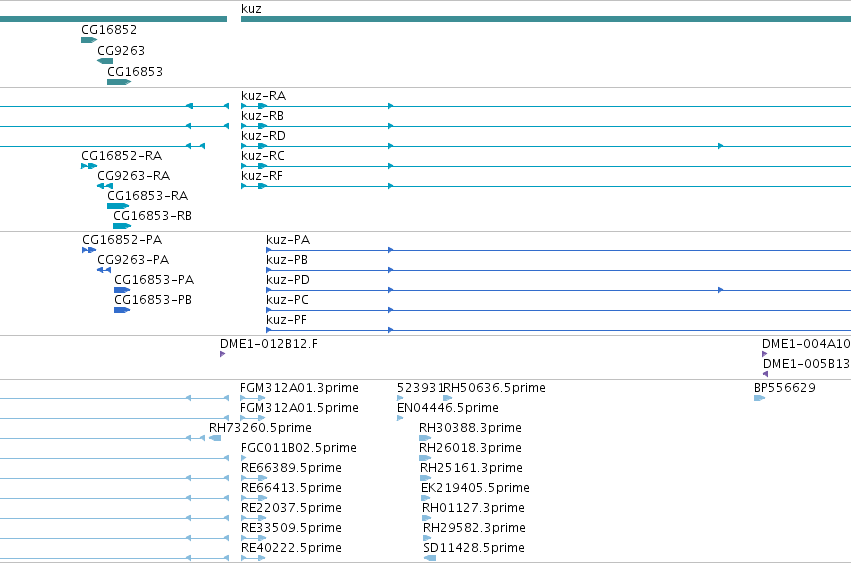Image resolution: width=851 pixels, height=563 pixels.
Task: Click the CG9263 gene label
Action: point(120,51)
